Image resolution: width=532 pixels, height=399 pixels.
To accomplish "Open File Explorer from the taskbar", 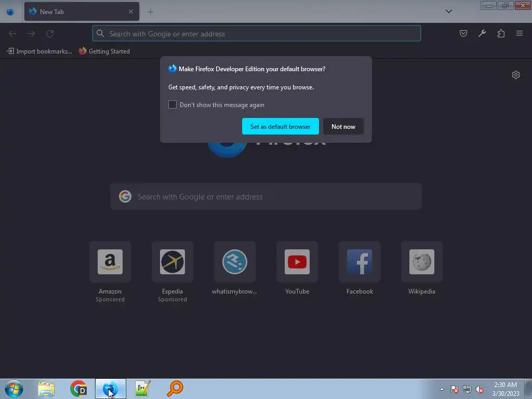I will tap(46, 389).
